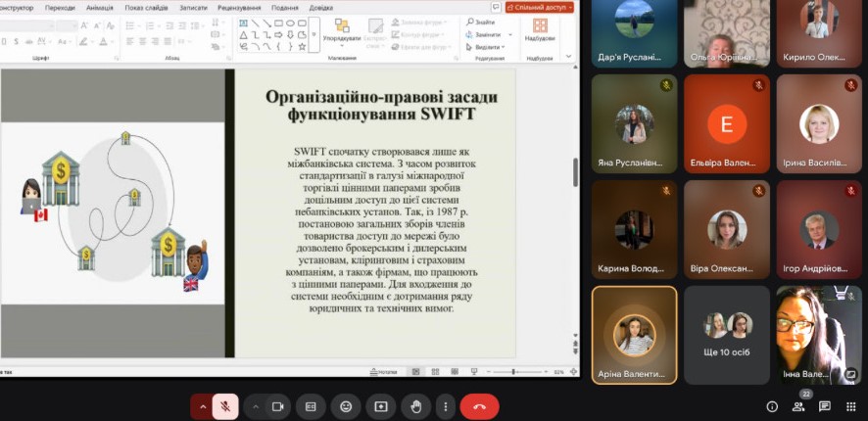Turn on the camera in the call
Image resolution: width=868 pixels, height=421 pixels.
tap(278, 406)
